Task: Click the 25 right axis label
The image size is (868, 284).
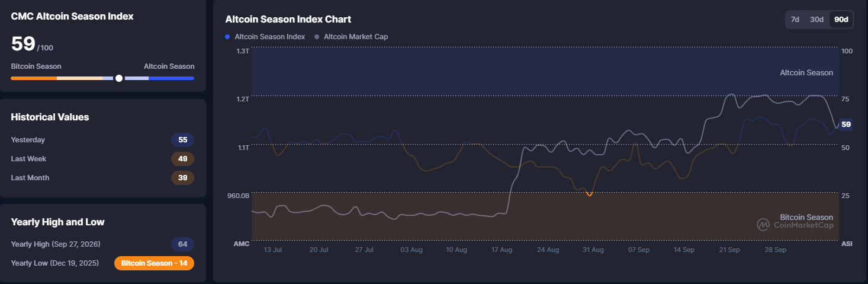Action: click(846, 196)
